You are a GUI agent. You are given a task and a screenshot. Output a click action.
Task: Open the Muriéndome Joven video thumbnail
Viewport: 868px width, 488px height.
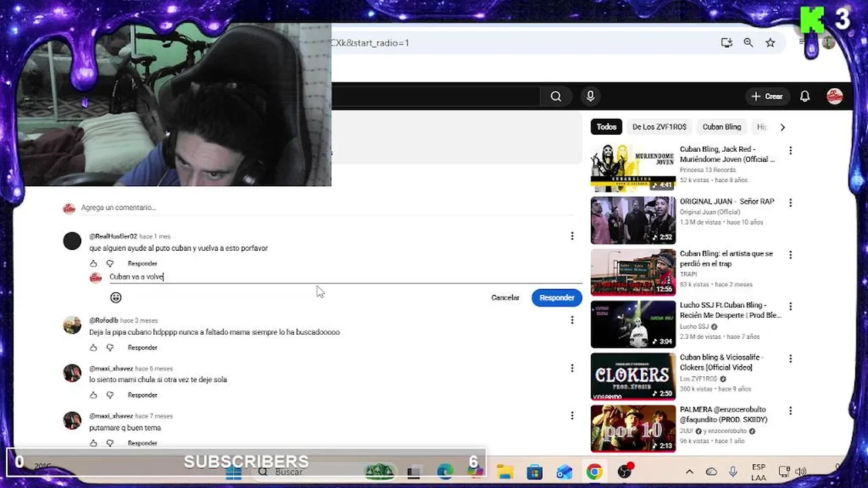click(633, 168)
